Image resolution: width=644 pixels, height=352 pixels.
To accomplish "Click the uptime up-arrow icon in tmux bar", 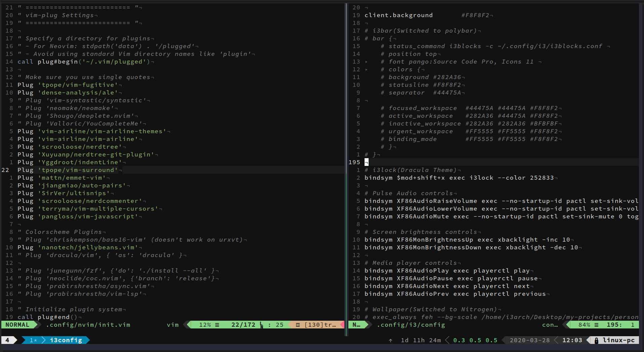I will point(390,341).
